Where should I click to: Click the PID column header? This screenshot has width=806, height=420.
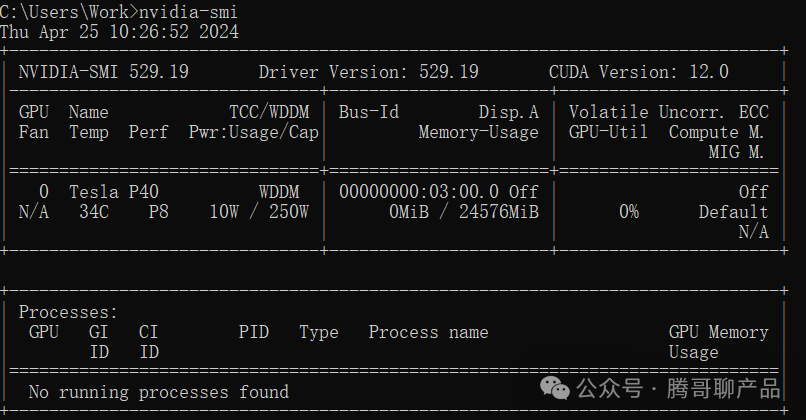[x=254, y=332]
